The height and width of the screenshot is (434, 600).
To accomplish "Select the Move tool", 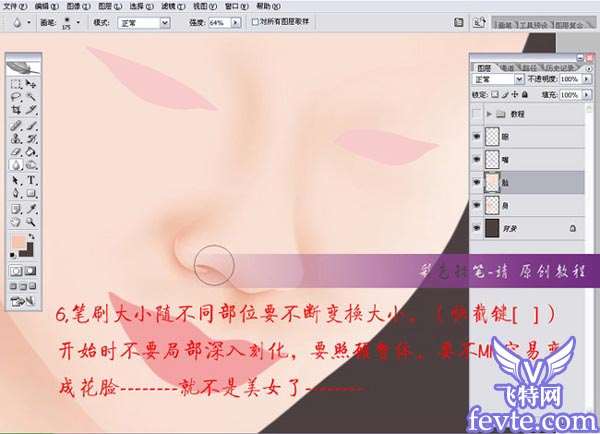I will [x=32, y=85].
